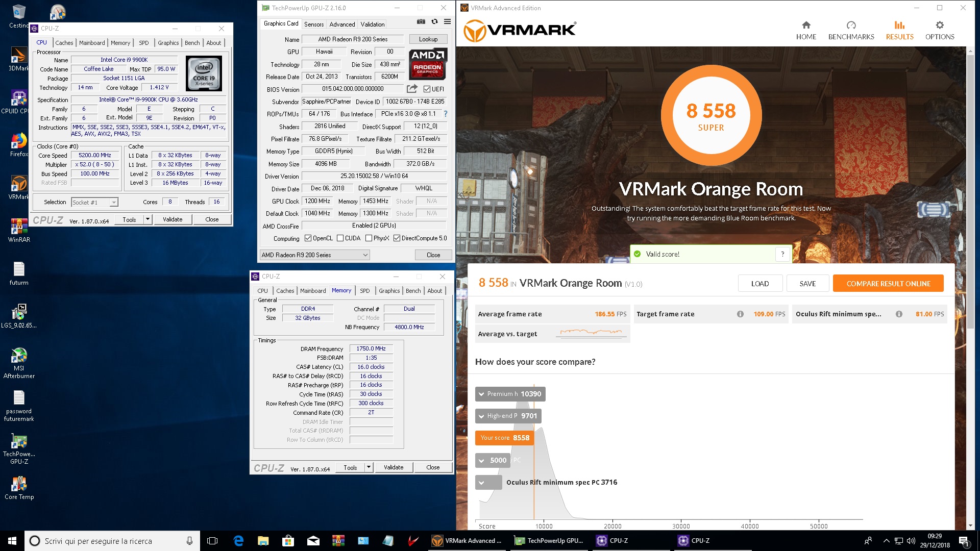The height and width of the screenshot is (551, 980).
Task: Toggle the OpenCL checkbox
Action: point(308,238)
